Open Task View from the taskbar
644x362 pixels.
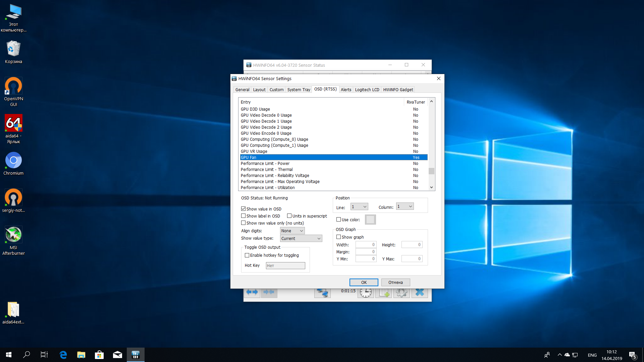click(x=44, y=355)
